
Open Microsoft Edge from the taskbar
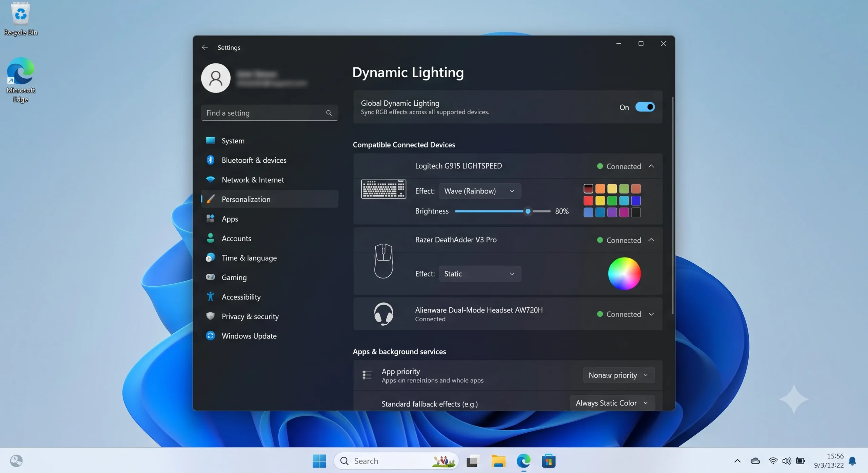click(x=524, y=461)
